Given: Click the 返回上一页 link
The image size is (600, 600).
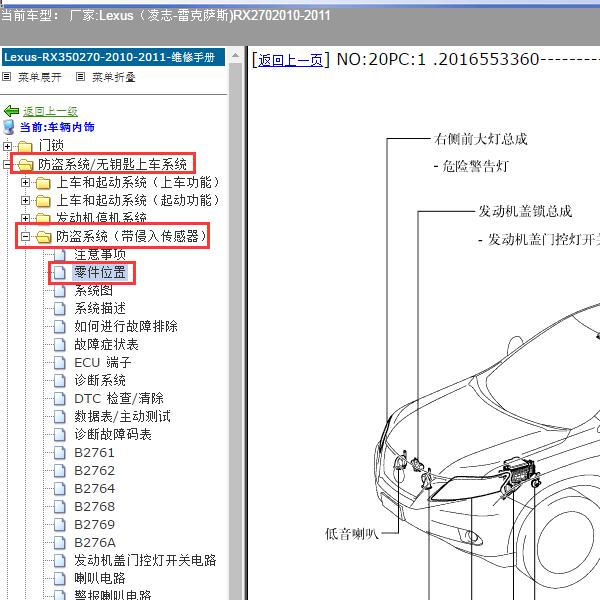Looking at the screenshot, I should click(290, 60).
